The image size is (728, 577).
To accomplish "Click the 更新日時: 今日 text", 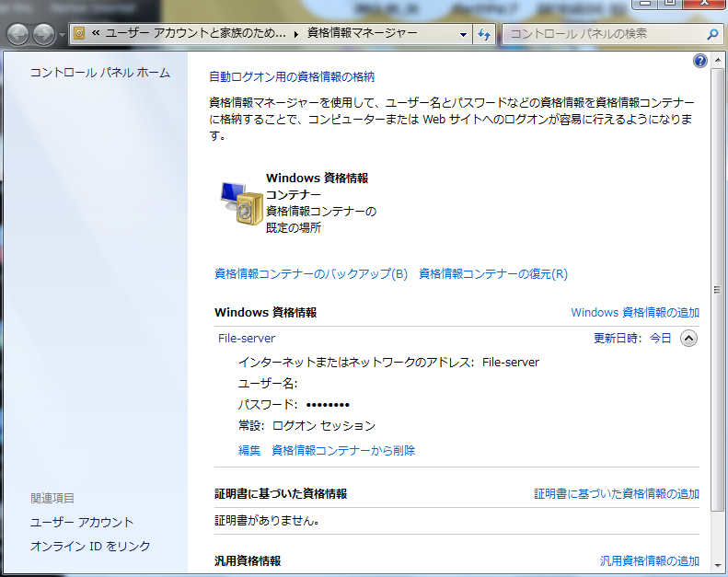I will [x=632, y=339].
